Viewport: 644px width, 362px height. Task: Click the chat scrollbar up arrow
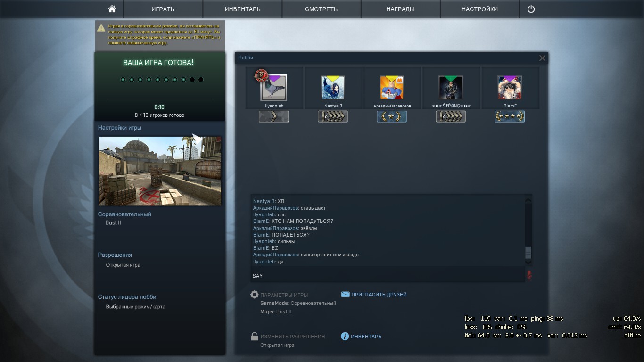click(x=528, y=200)
